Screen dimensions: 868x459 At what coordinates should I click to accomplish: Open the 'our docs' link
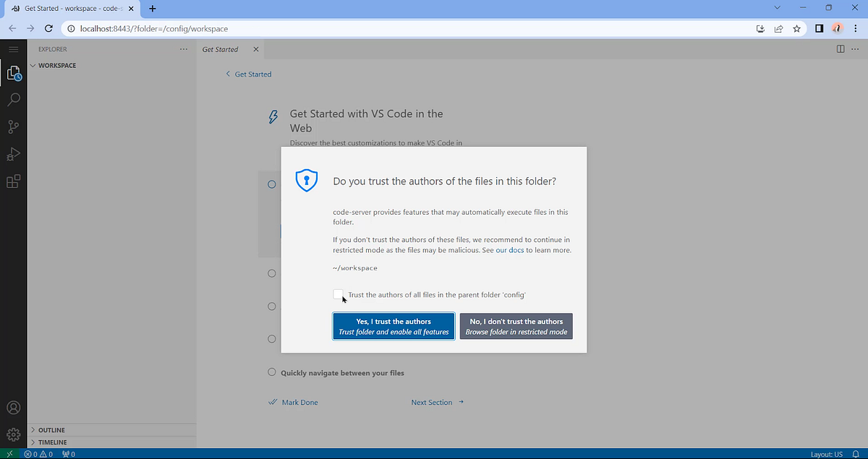tap(509, 249)
